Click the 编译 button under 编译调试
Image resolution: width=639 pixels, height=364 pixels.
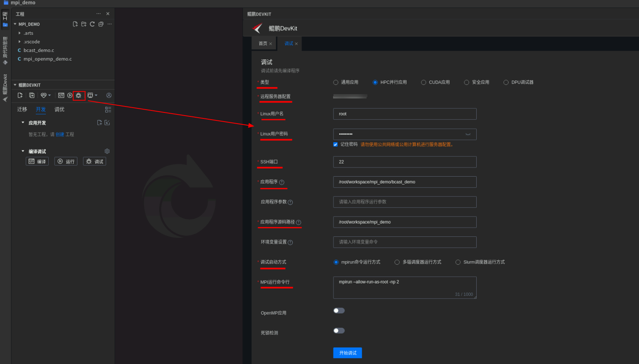(x=37, y=161)
